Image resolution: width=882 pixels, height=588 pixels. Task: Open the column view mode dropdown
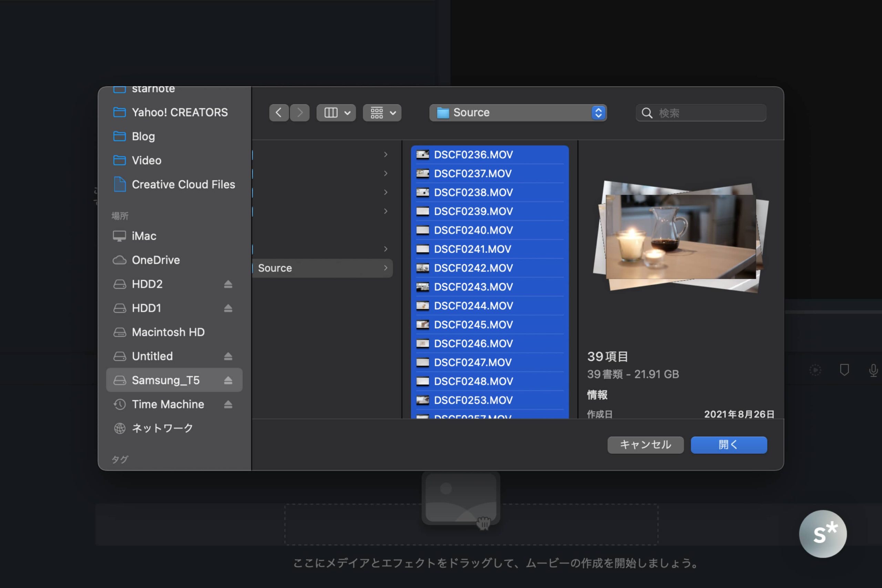pyautogui.click(x=336, y=113)
